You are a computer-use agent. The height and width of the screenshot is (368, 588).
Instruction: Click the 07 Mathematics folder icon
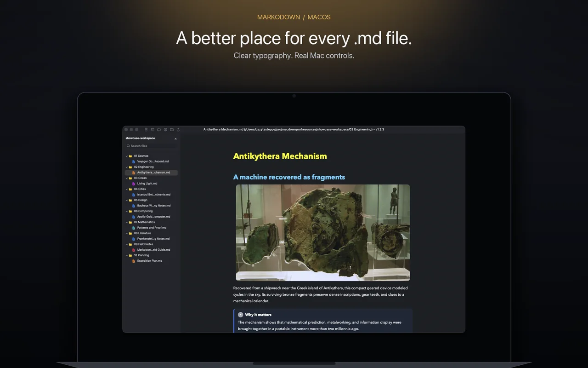point(130,222)
